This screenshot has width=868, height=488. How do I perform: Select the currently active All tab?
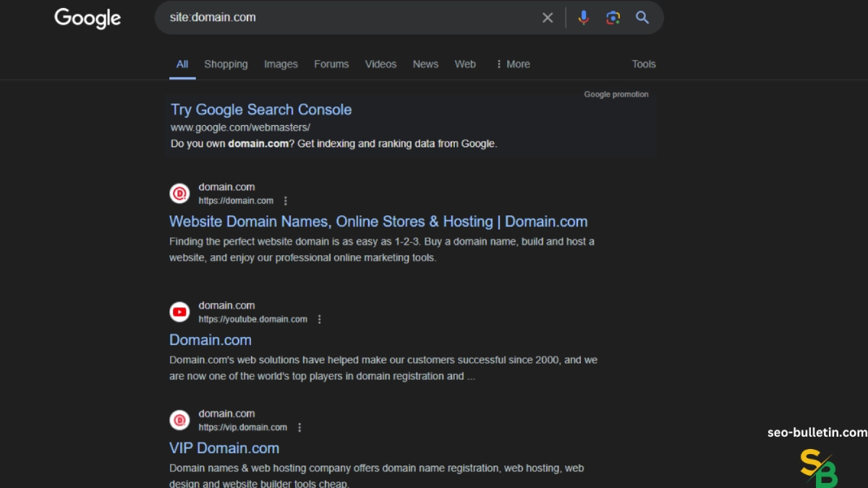click(x=182, y=64)
